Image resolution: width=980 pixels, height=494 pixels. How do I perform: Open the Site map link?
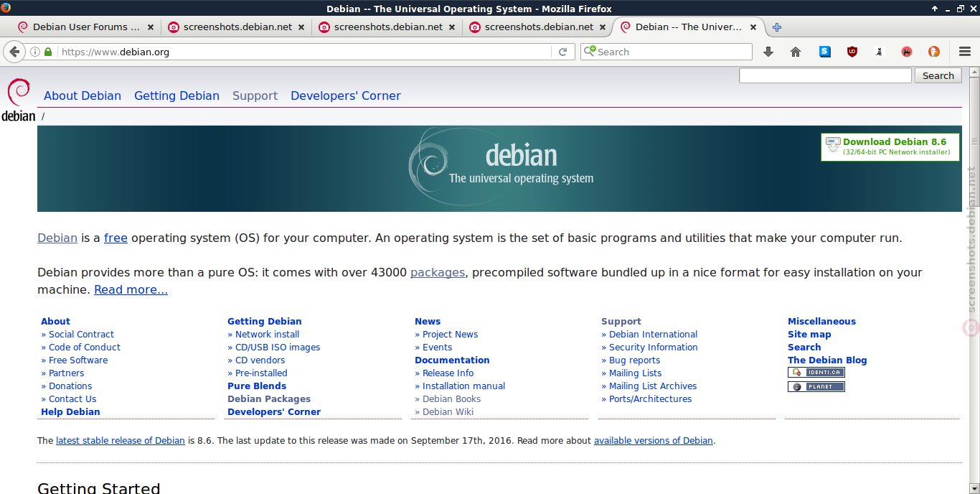tap(809, 335)
